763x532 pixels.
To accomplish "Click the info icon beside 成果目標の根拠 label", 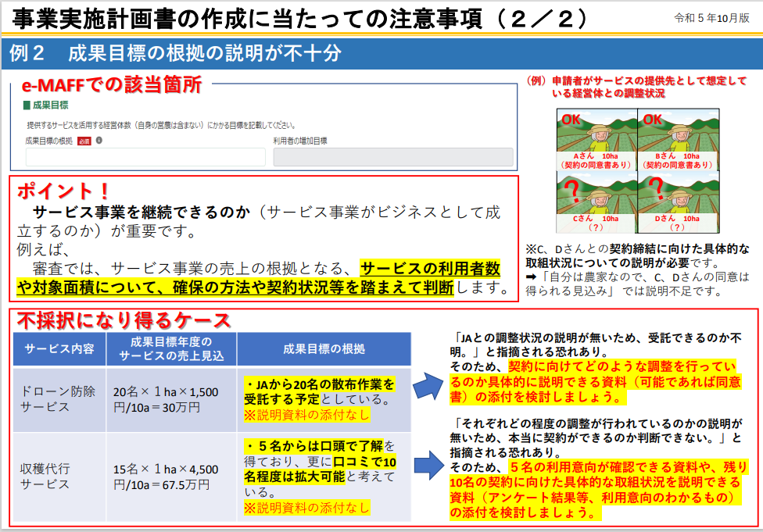I will [x=99, y=141].
